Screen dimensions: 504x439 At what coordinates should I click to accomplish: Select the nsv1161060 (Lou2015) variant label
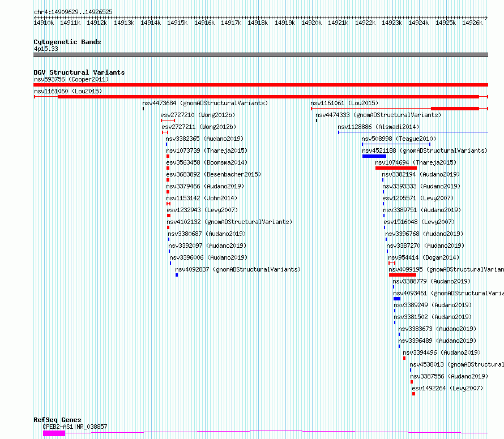68,91
